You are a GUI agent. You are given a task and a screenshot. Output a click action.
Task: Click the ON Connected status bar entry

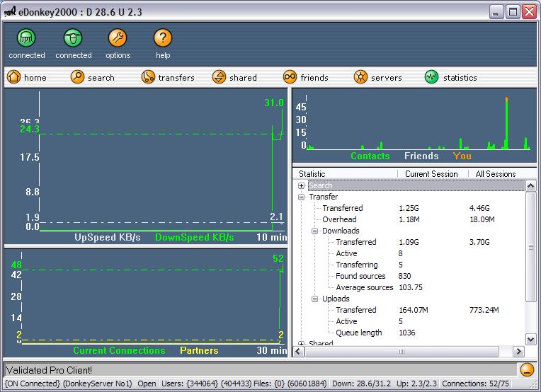click(69, 384)
